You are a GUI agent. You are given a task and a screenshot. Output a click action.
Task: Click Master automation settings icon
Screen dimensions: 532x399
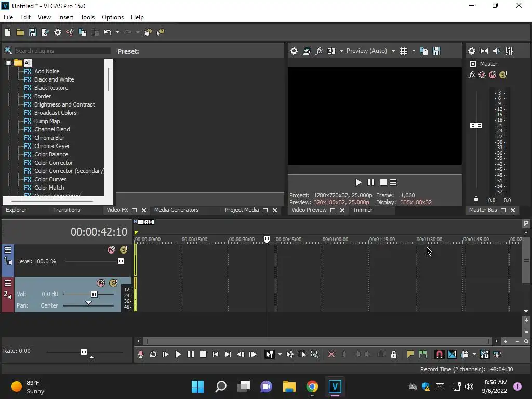[482, 75]
